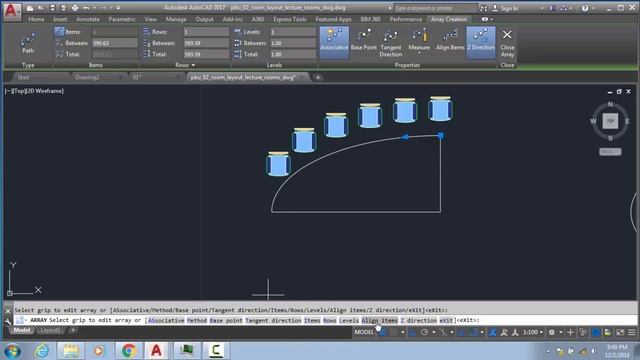Open the WCS dropdown under ViewCube
Viewport: 640px width, 360px height.
(x=610, y=151)
